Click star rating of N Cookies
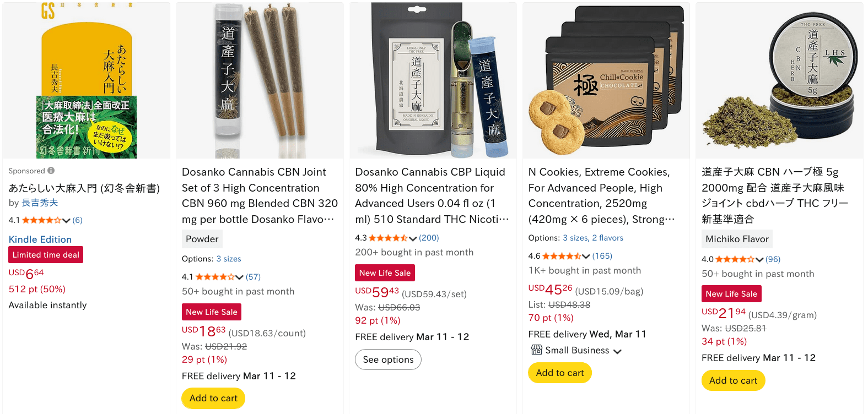The height and width of the screenshot is (414, 868). 561,256
